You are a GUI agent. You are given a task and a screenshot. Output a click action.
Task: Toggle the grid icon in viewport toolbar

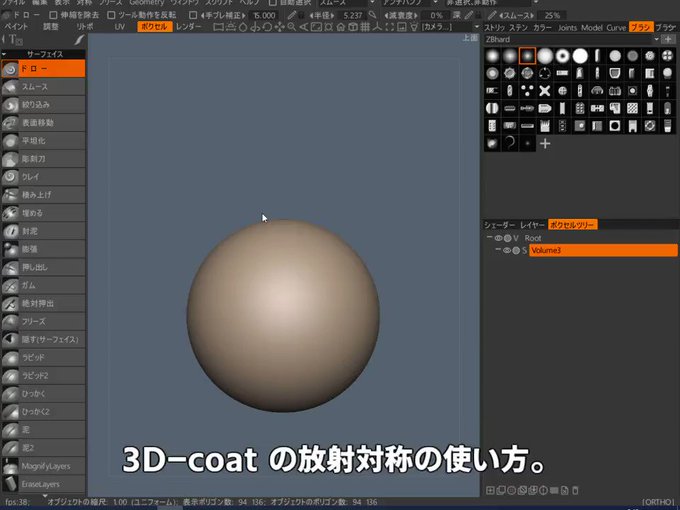(365, 27)
